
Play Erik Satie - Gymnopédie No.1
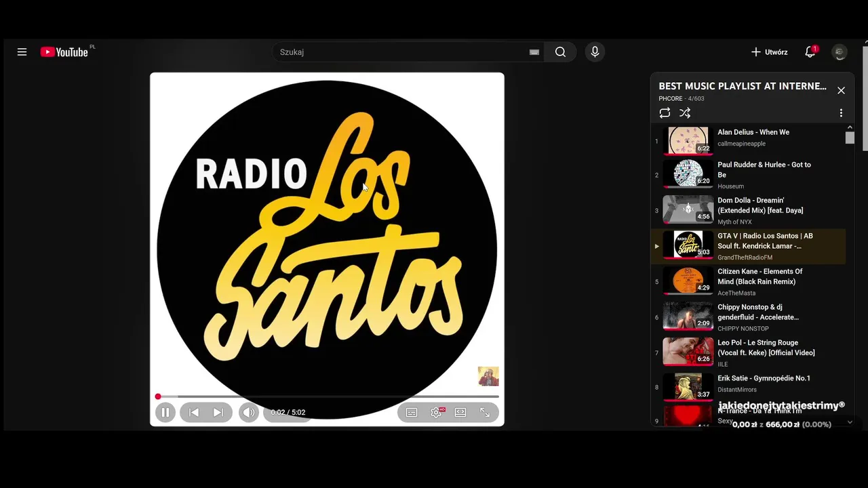coord(764,378)
